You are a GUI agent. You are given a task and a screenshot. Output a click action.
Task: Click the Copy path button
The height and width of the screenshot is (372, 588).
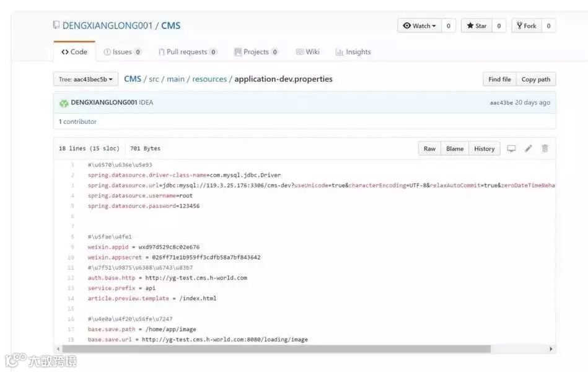coord(536,79)
